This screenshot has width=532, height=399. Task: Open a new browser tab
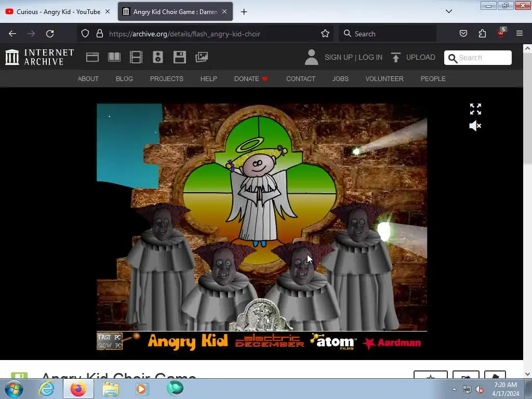(244, 12)
